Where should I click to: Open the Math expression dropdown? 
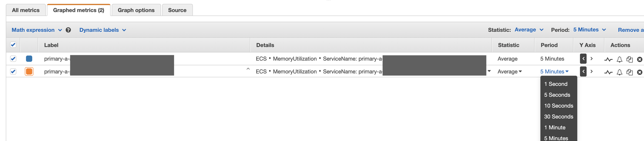tap(37, 30)
